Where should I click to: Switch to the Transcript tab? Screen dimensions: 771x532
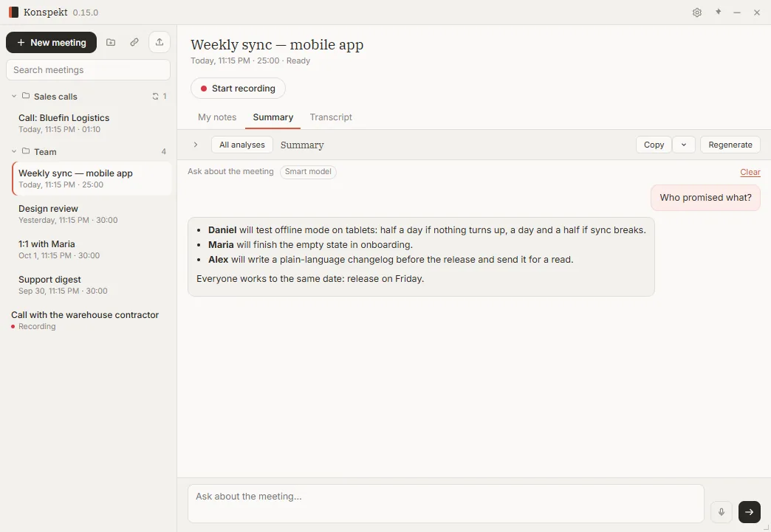coord(331,117)
